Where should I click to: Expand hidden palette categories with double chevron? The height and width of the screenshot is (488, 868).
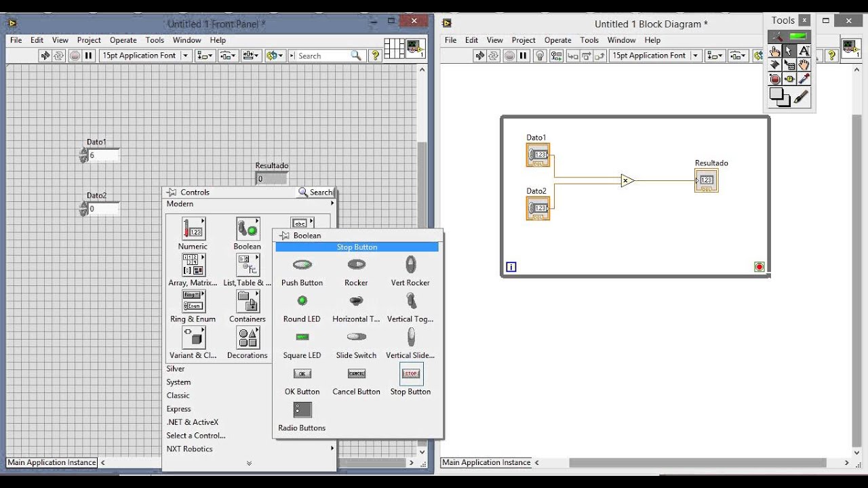pos(249,464)
